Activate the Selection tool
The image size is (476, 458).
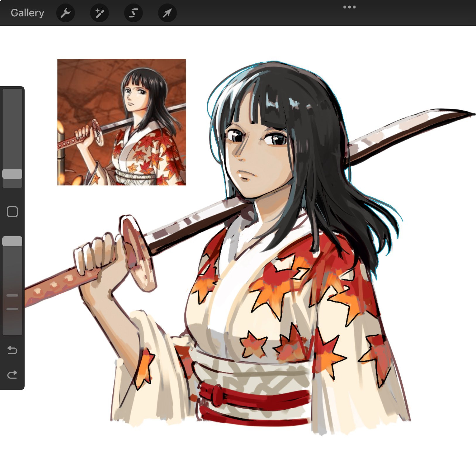coord(133,13)
